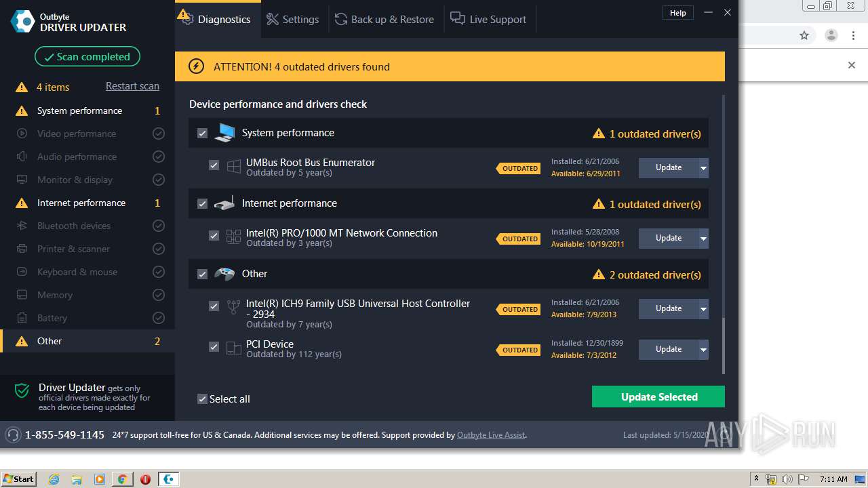868x488 pixels.
Task: Click the Outbyte Driver Updater logo icon
Action: tap(22, 22)
